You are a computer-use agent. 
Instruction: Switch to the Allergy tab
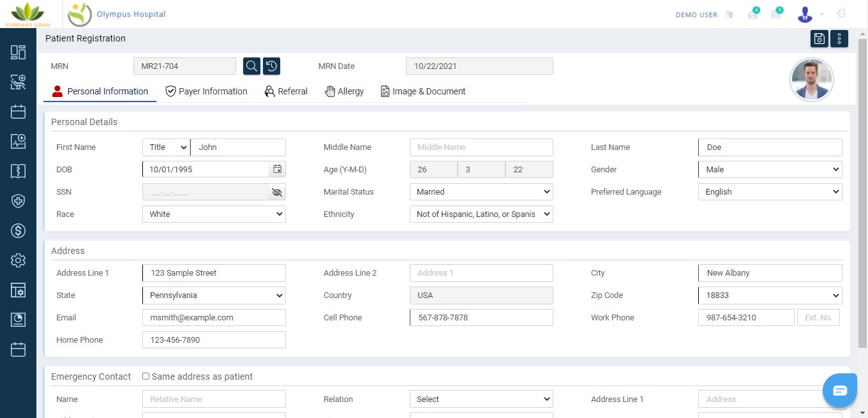click(x=344, y=91)
